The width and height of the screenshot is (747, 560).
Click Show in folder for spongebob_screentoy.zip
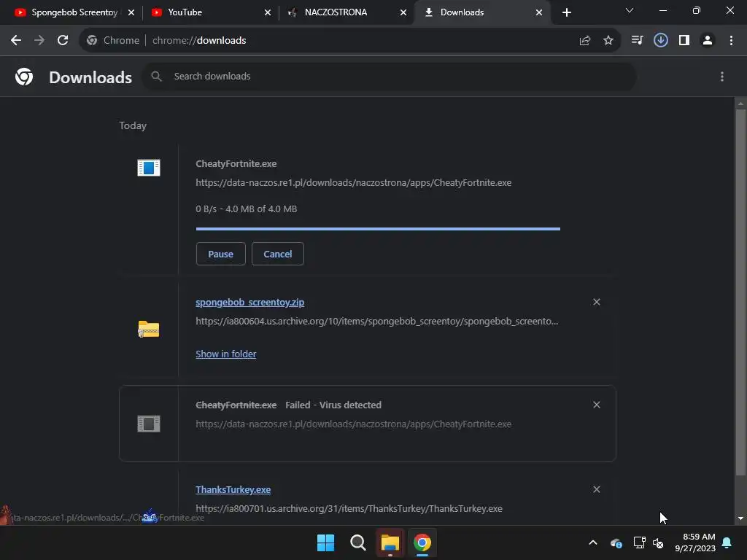[x=226, y=354]
